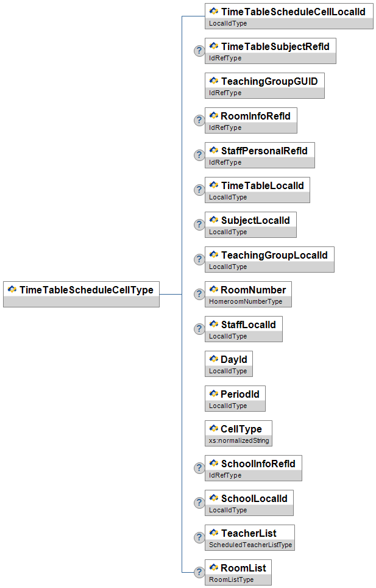Click the help icon beside RoomNumber
This screenshot has height=588, width=376.
(199, 295)
